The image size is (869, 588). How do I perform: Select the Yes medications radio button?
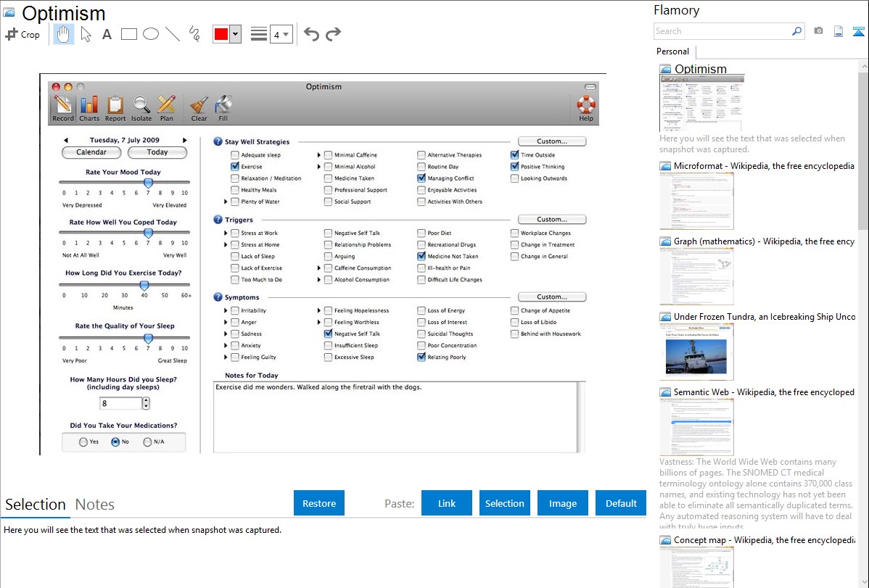pyautogui.click(x=83, y=442)
